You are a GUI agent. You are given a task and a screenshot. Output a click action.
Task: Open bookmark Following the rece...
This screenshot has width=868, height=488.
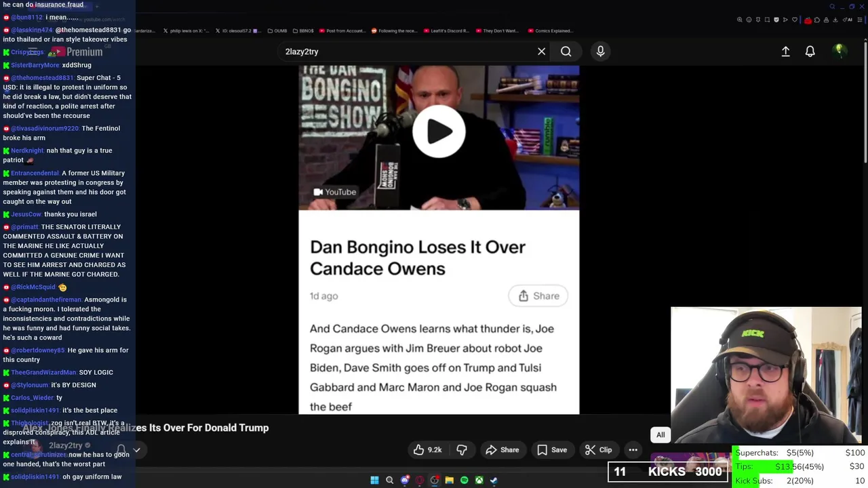[x=393, y=30]
